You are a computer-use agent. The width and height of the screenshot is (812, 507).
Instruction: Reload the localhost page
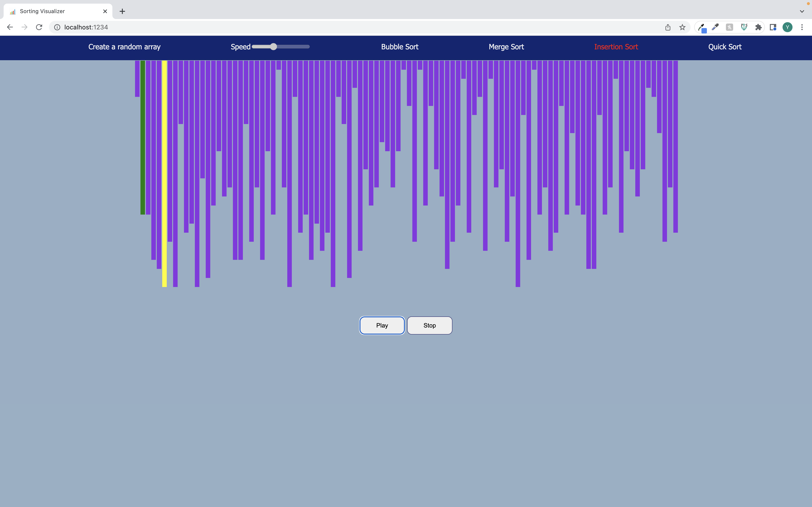(x=39, y=27)
